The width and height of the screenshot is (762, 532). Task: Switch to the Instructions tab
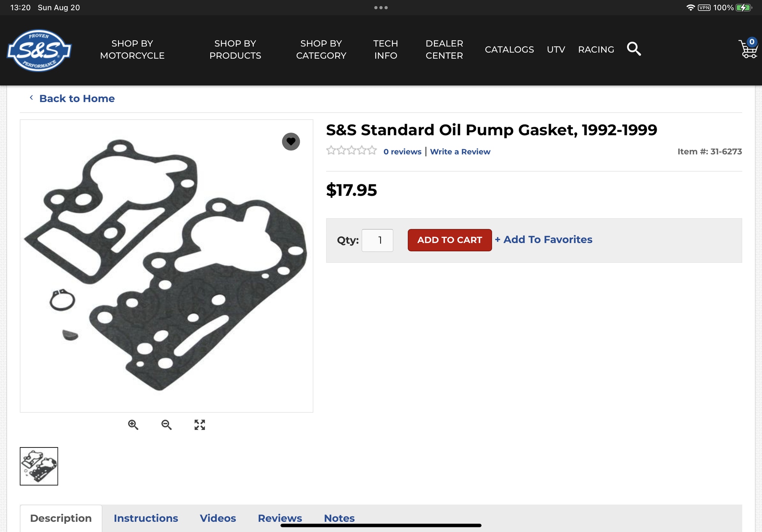tap(146, 518)
